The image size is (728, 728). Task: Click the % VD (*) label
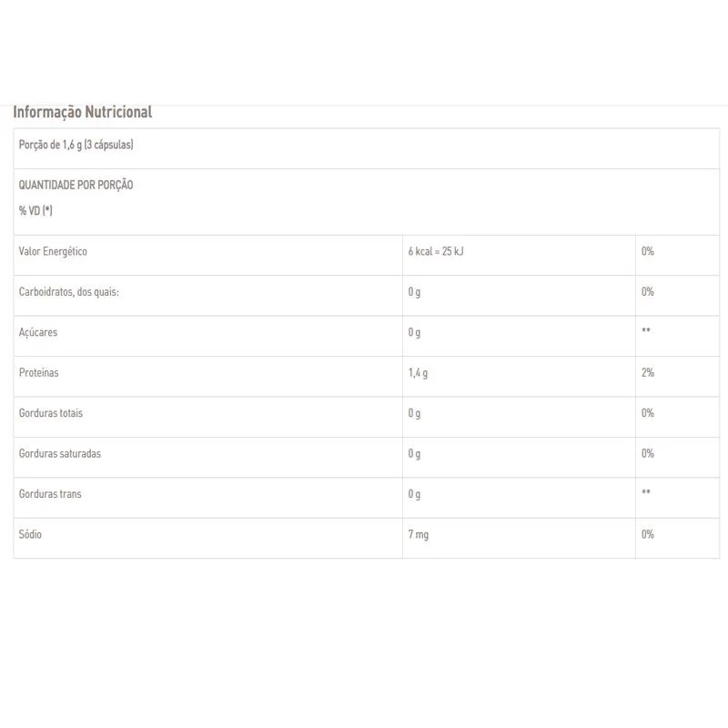(35, 210)
